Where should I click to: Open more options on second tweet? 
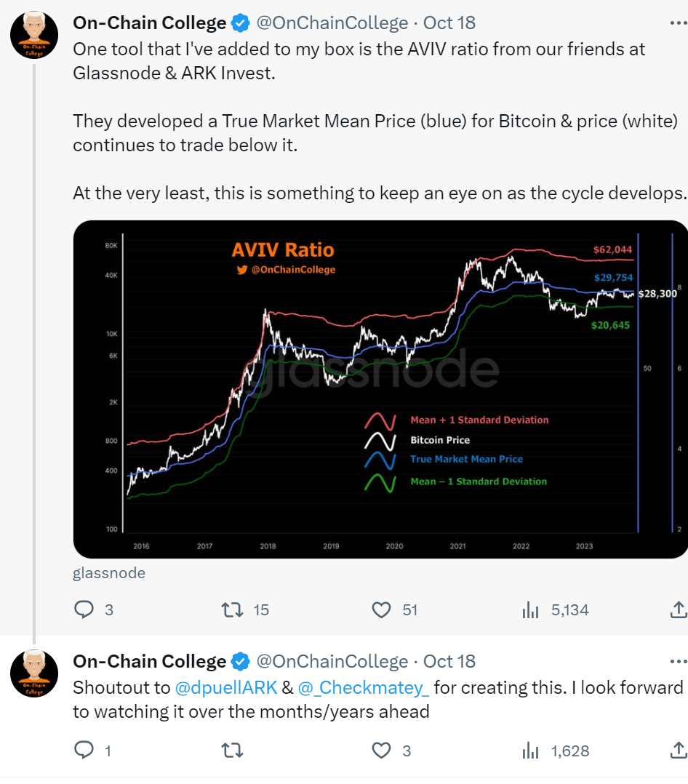pyautogui.click(x=679, y=662)
